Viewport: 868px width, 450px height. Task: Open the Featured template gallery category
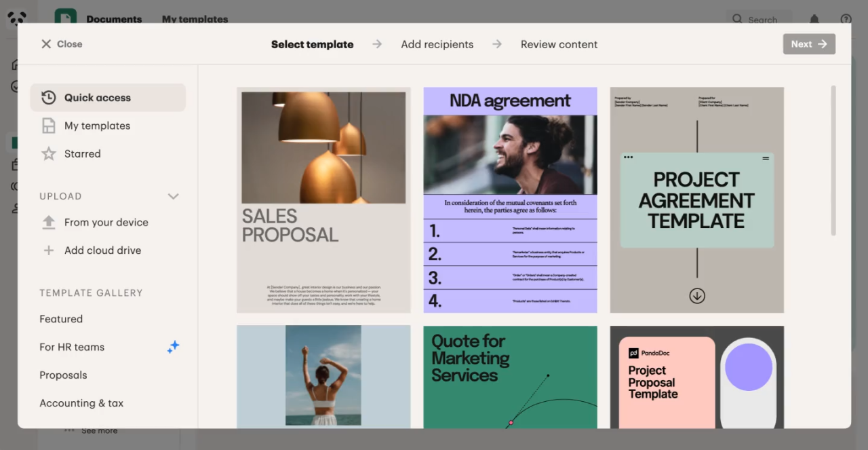coord(61,319)
